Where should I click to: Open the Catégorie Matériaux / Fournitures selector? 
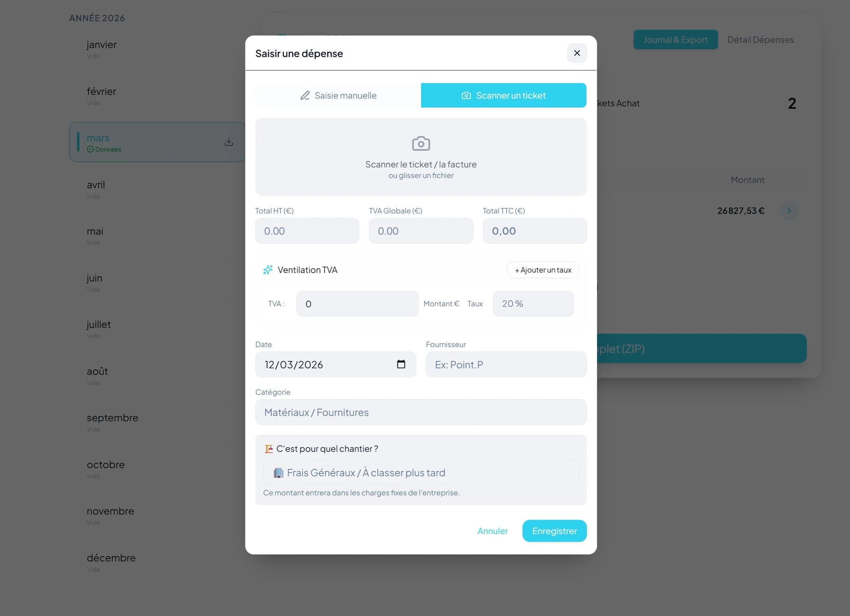[x=421, y=412]
